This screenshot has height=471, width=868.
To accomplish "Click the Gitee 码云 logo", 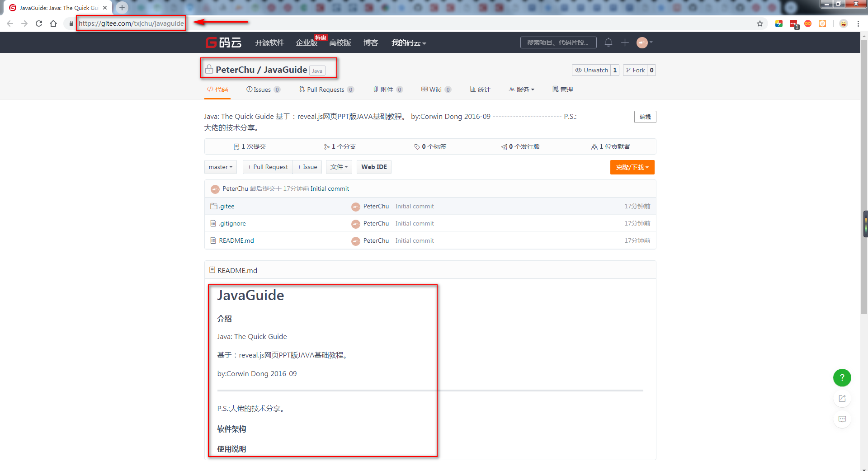I will click(x=223, y=42).
